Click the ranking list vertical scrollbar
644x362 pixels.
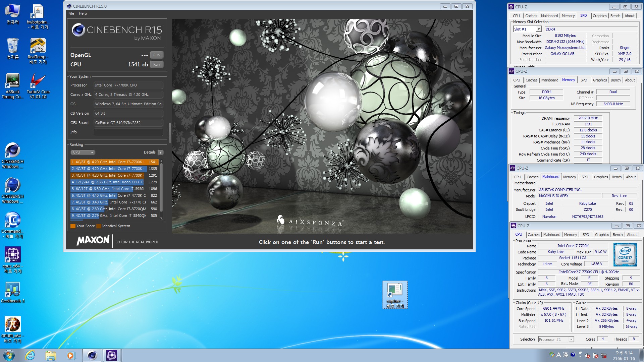(161, 189)
